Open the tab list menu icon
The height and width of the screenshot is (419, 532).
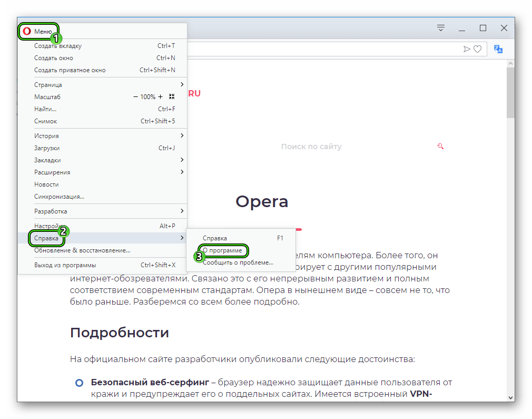click(441, 28)
